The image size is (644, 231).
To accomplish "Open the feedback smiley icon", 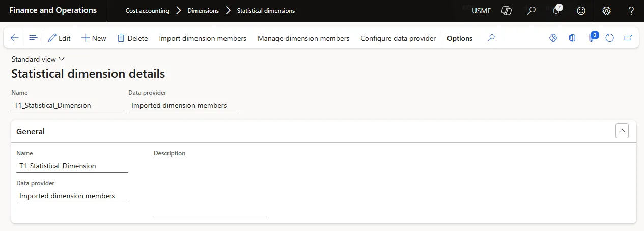I will 581,11.
